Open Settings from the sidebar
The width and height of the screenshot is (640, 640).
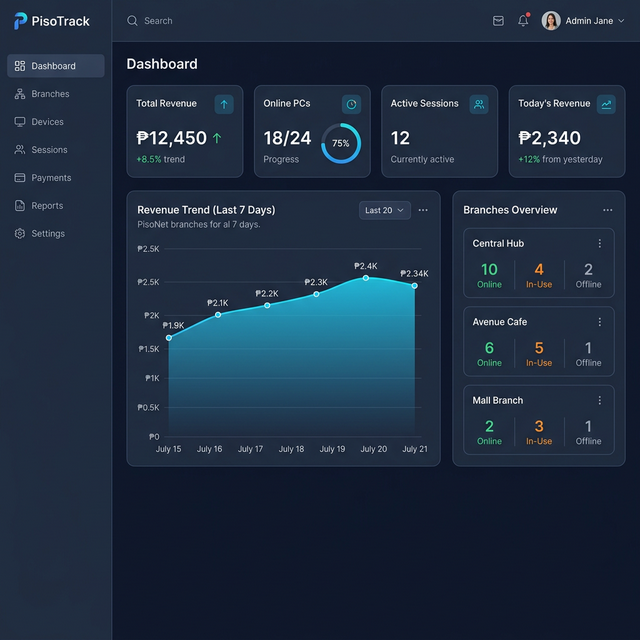point(48,234)
